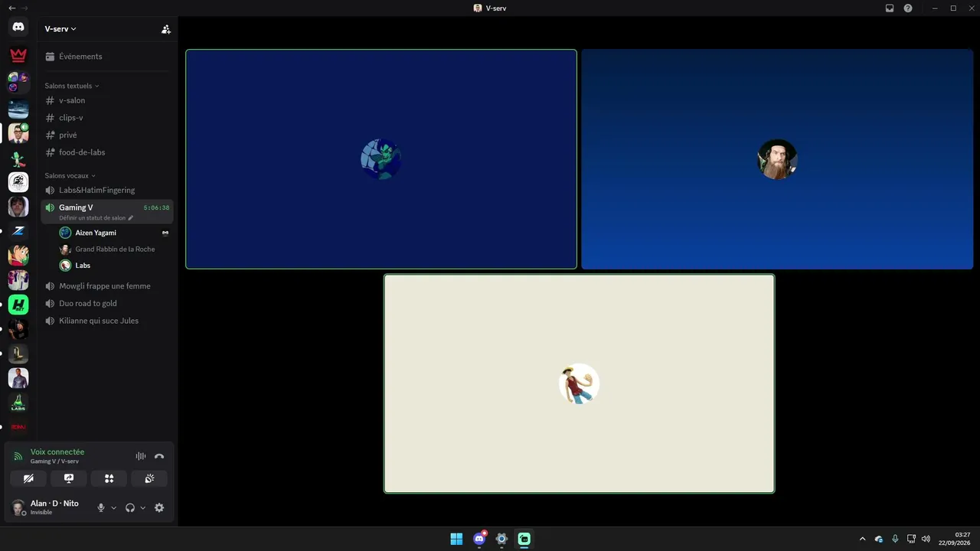This screenshot has width=980, height=551.
Task: Open the inbox icon in title bar
Action: pos(890,8)
